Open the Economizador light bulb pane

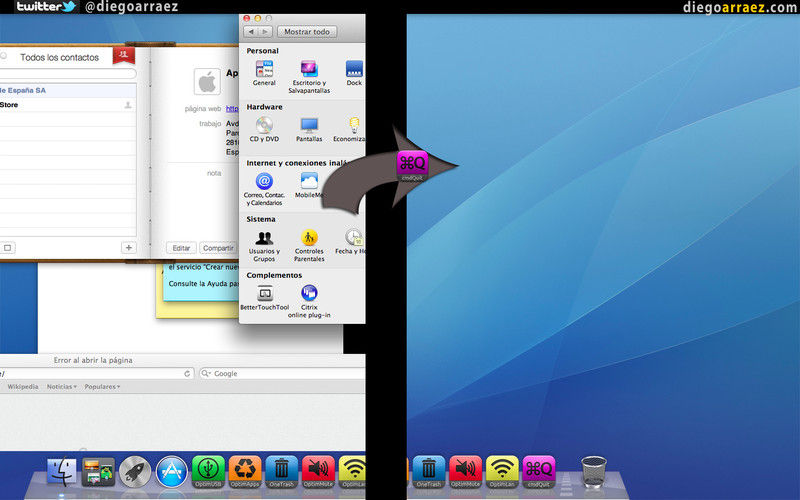[x=350, y=130]
